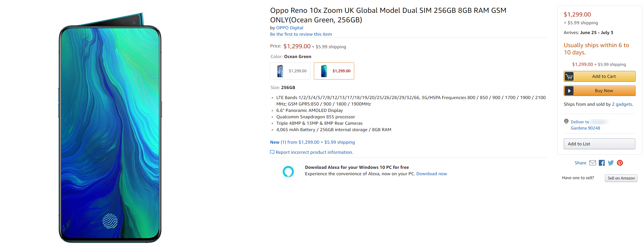Click the delivery location pin icon
This screenshot has width=644, height=245.
coord(566,121)
